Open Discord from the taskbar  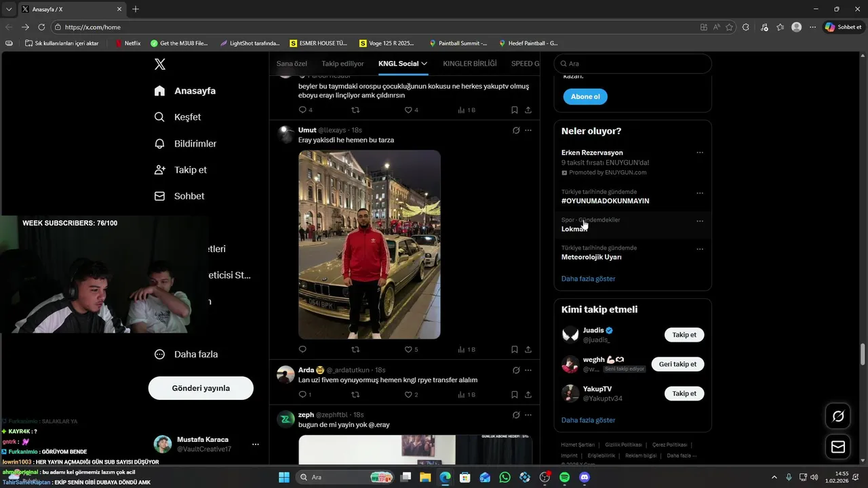pos(585,477)
